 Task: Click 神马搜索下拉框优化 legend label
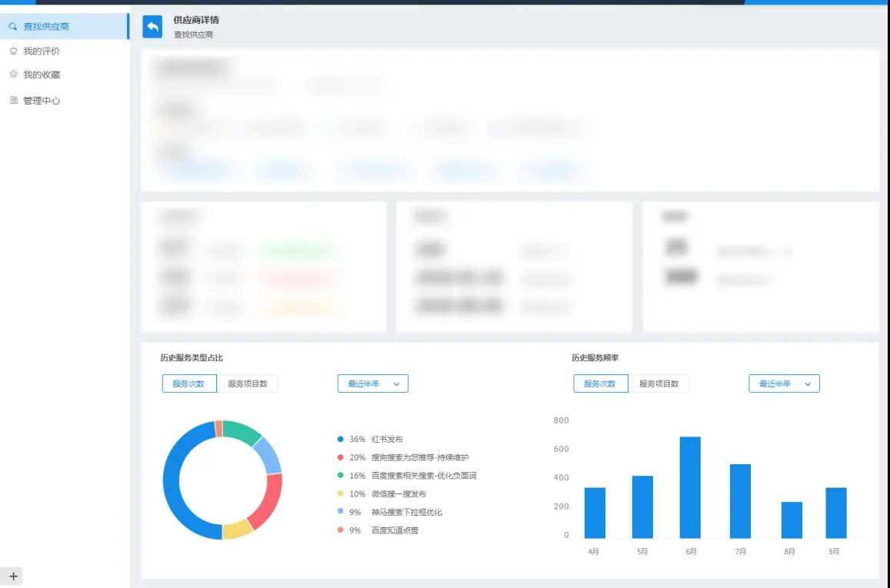[406, 512]
